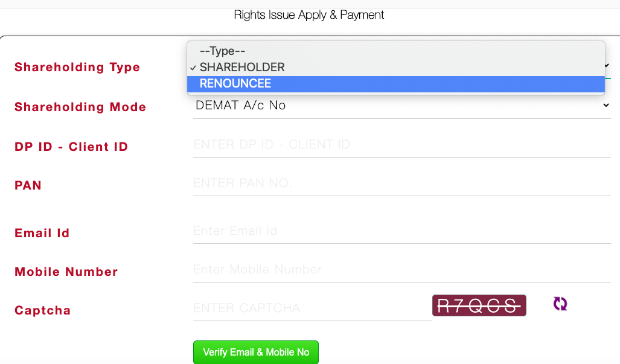Click into the Email Id input
620x364 pixels.
(401, 231)
